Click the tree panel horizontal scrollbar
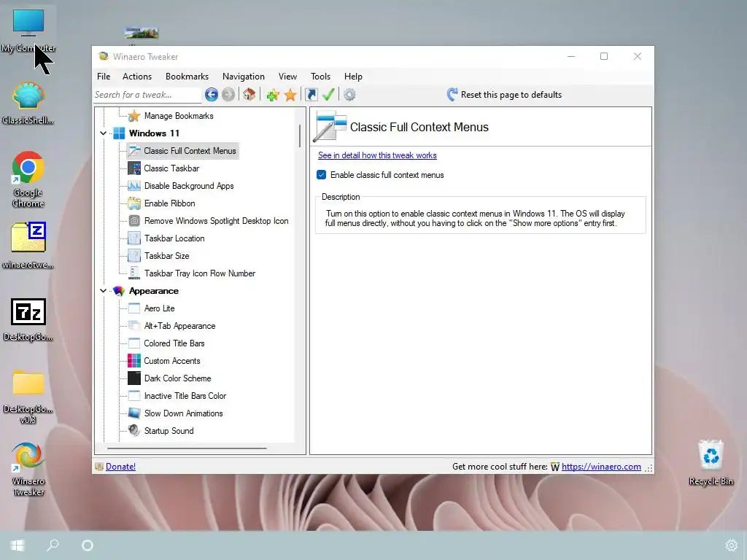This screenshot has height=560, width=747. click(187, 448)
